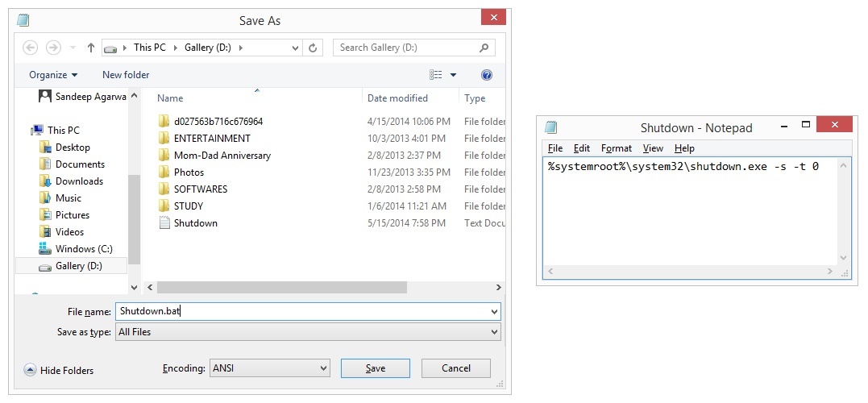Click the This PC computer icon

[x=38, y=130]
